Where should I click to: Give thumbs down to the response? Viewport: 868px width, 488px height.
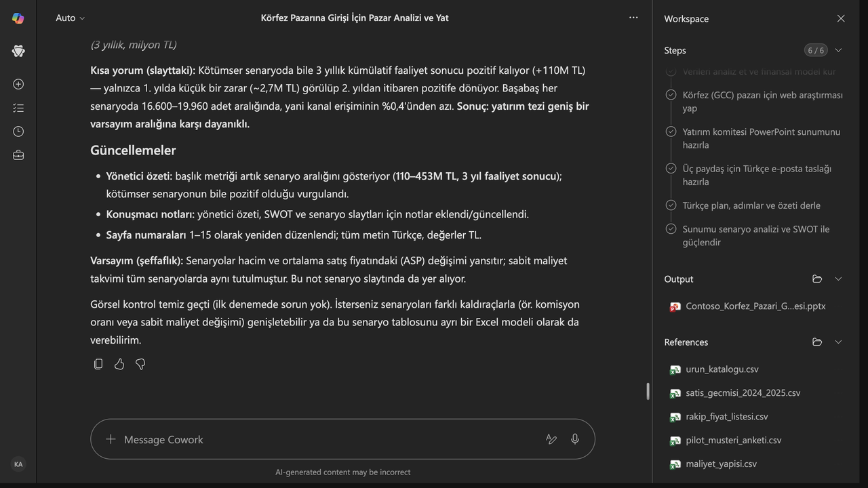140,364
